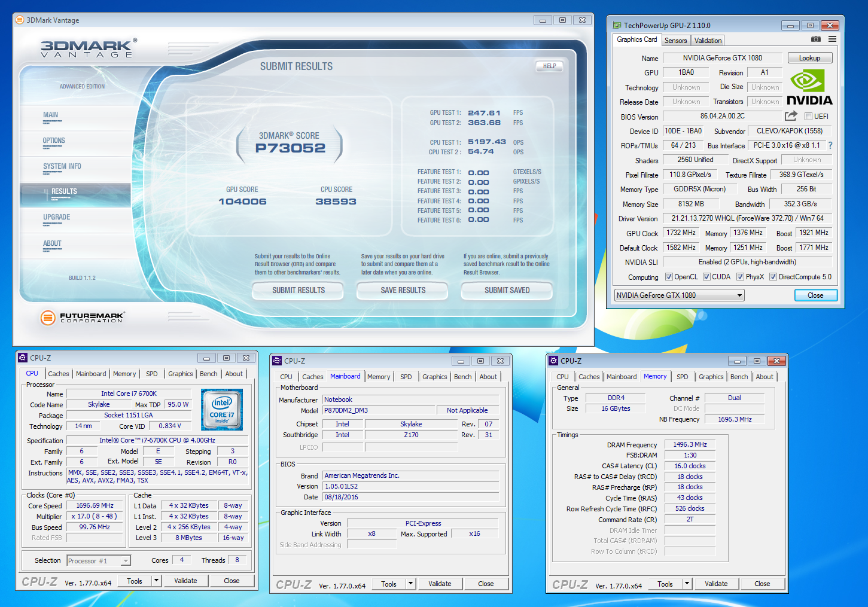The image size is (868, 607).
Task: Toggle the UEFI checkbox in GPU-Z
Action: 808,117
